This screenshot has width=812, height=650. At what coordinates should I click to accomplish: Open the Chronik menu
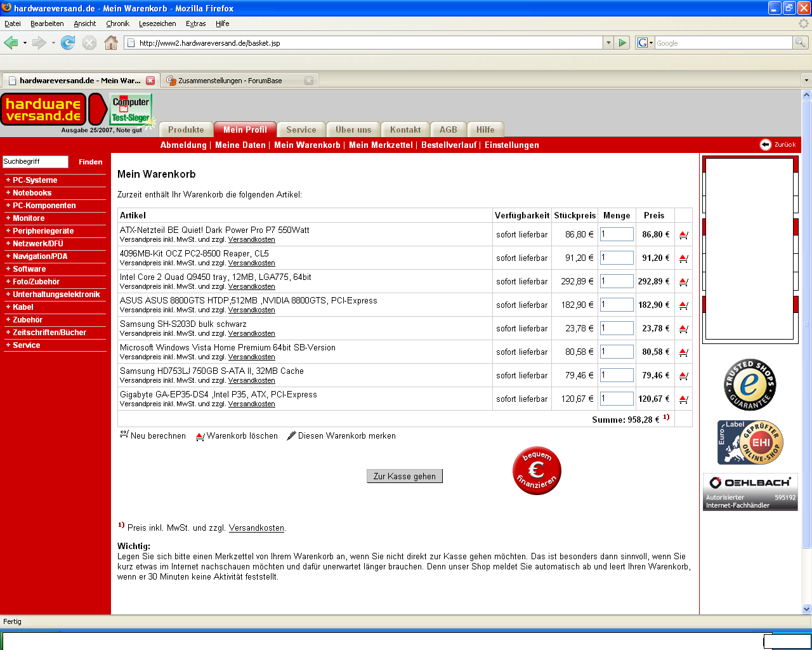(117, 23)
